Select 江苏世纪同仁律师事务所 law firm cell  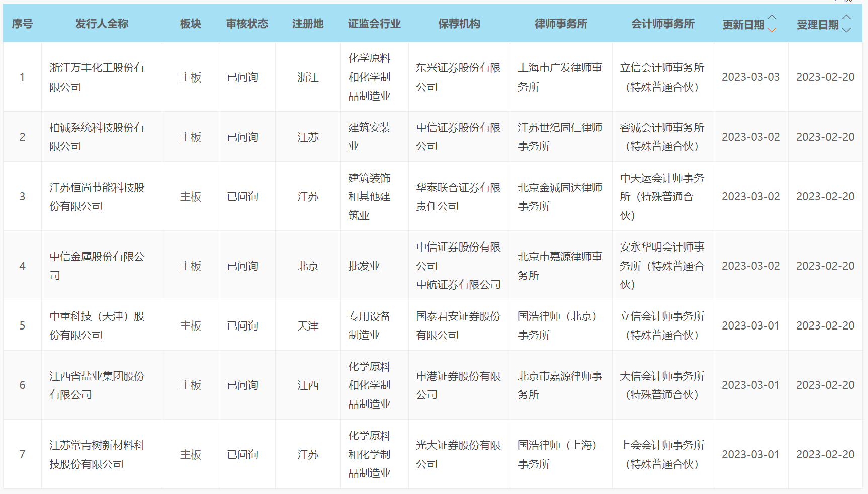click(561, 137)
